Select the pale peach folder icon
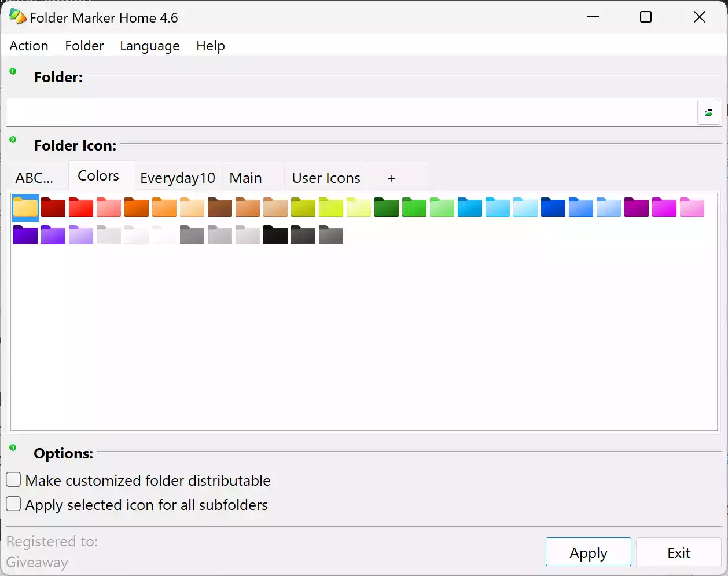Screen dimensions: 728x576 (x=192, y=208)
